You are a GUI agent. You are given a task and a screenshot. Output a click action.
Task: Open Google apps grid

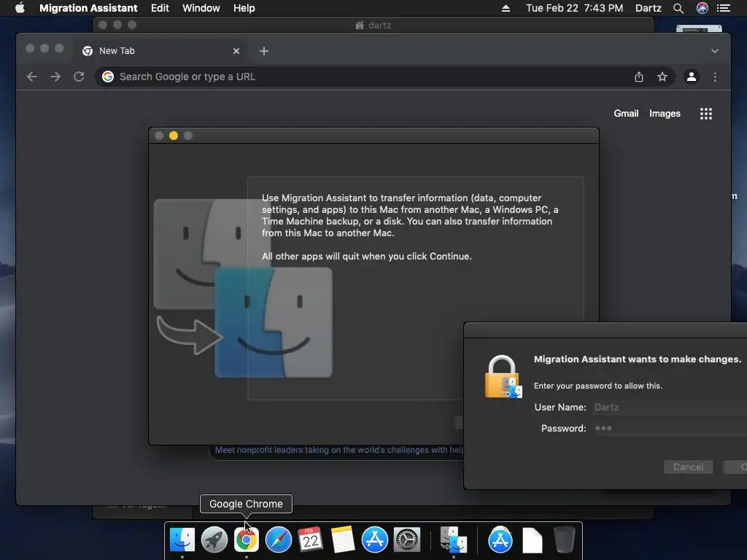[x=706, y=113]
